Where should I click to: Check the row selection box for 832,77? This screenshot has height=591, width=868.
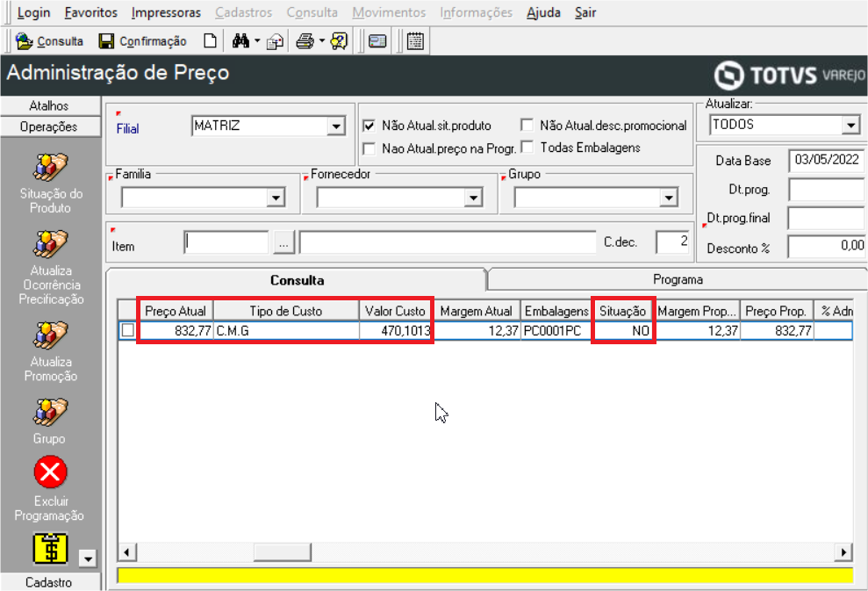coord(128,331)
